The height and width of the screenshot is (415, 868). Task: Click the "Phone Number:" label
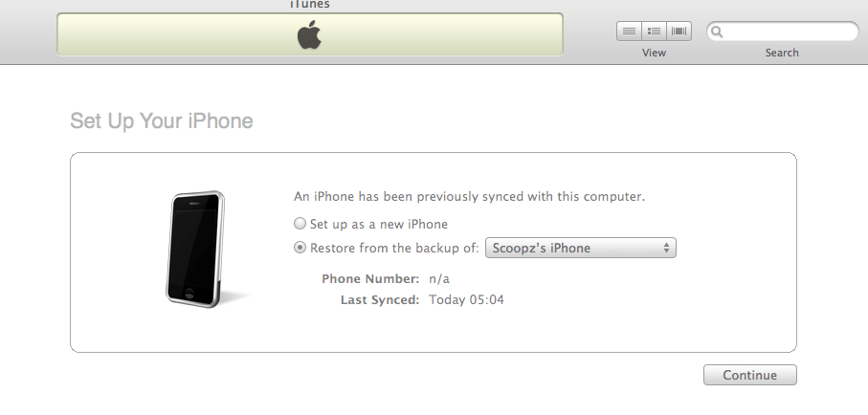tap(370, 279)
